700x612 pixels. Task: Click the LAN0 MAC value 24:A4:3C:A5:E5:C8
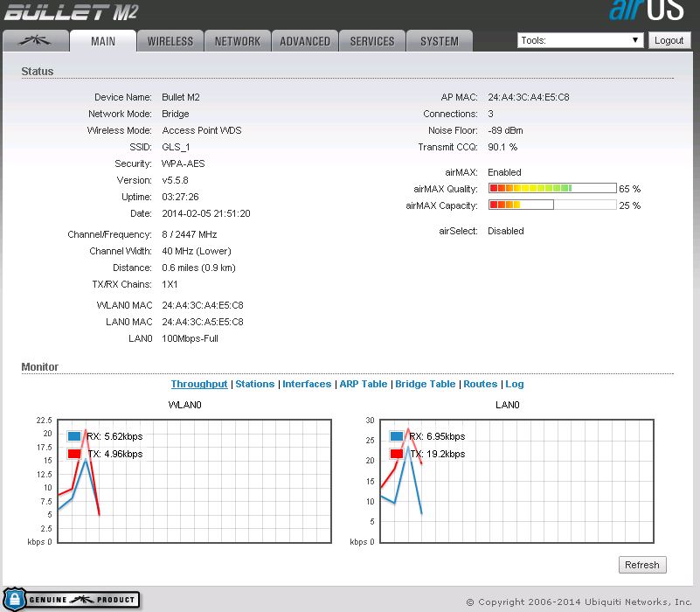point(203,322)
